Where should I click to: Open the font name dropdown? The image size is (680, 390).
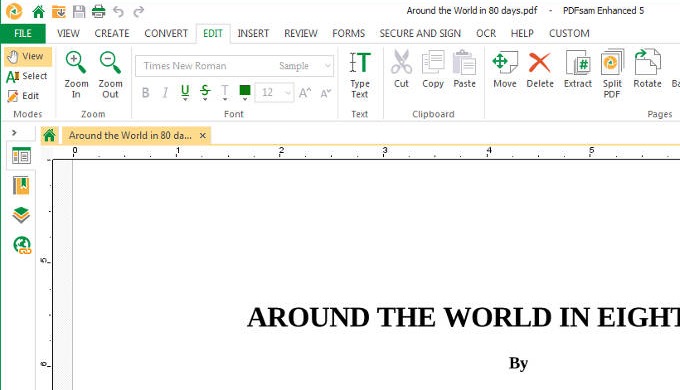click(x=327, y=66)
